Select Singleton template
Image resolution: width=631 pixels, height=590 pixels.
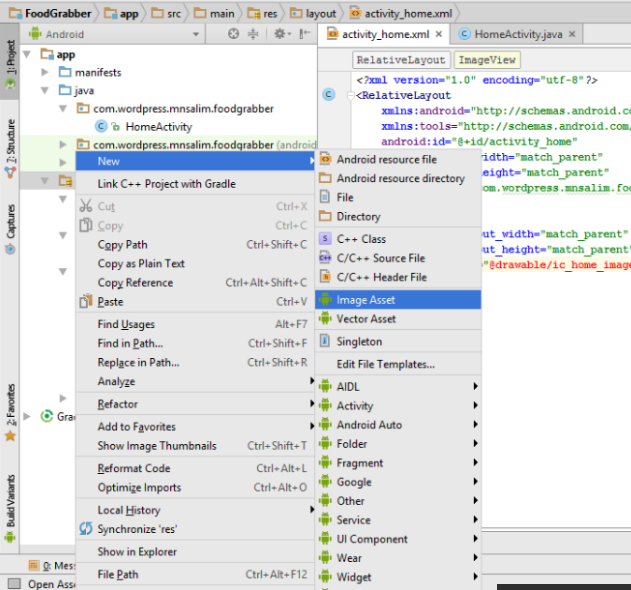pyautogui.click(x=398, y=342)
